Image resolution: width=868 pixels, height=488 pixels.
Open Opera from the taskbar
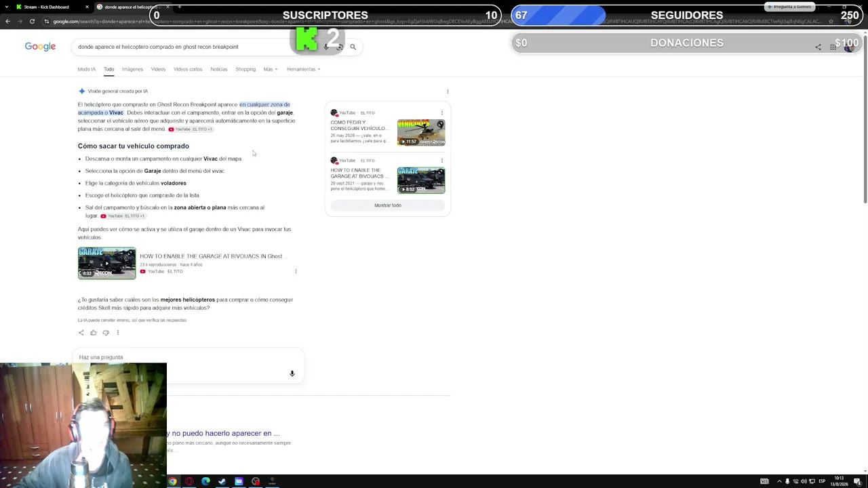pyautogui.click(x=189, y=481)
